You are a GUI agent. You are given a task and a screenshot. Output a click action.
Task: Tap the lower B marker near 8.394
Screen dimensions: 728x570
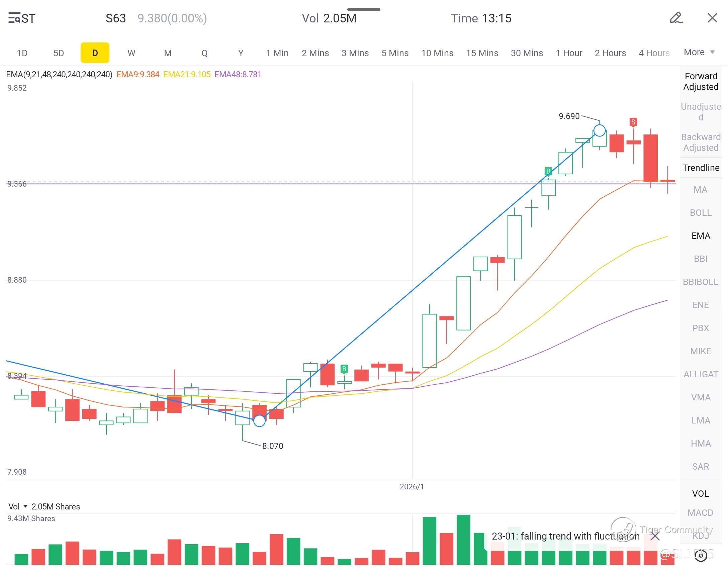tap(344, 369)
